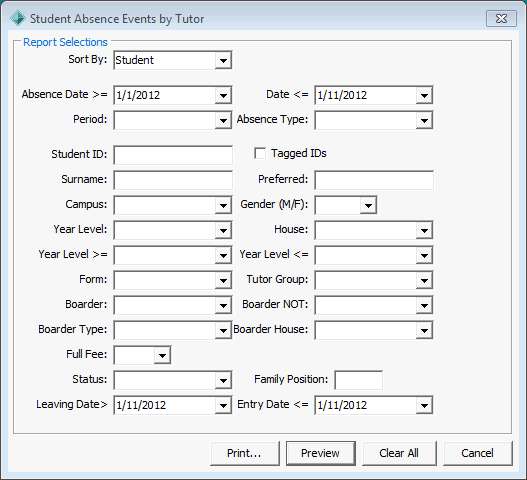This screenshot has width=527, height=480.
Task: Open the Full Fee dropdown
Action: (162, 355)
